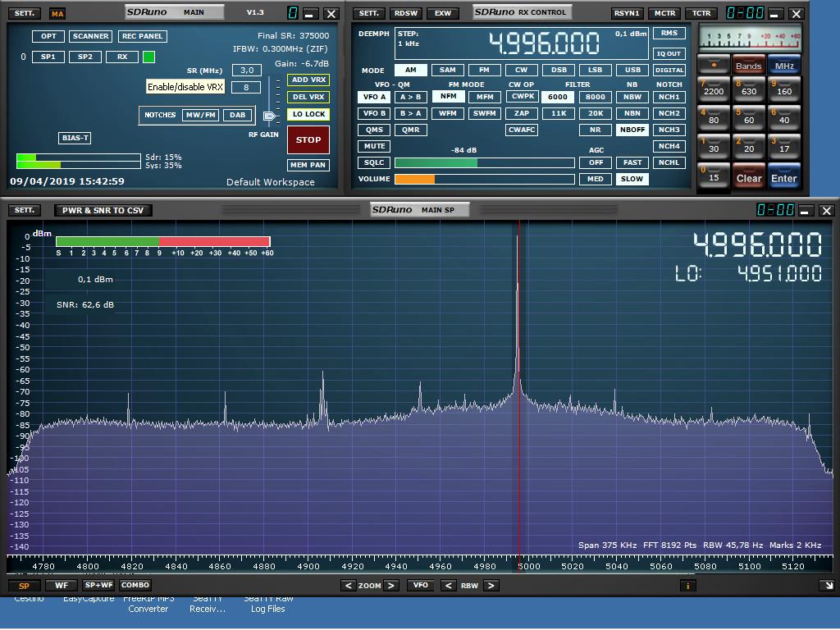
Task: Click the SR (MHz) 3,0 field
Action: pyautogui.click(x=247, y=70)
